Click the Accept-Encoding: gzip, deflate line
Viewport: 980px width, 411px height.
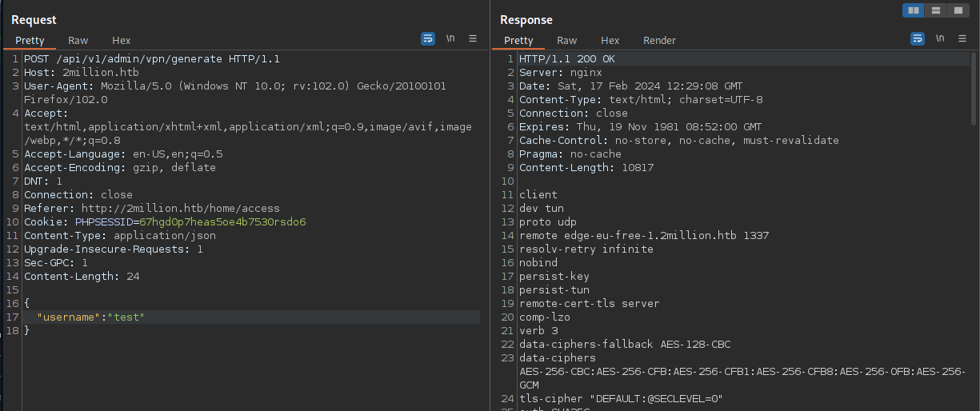coord(120,168)
